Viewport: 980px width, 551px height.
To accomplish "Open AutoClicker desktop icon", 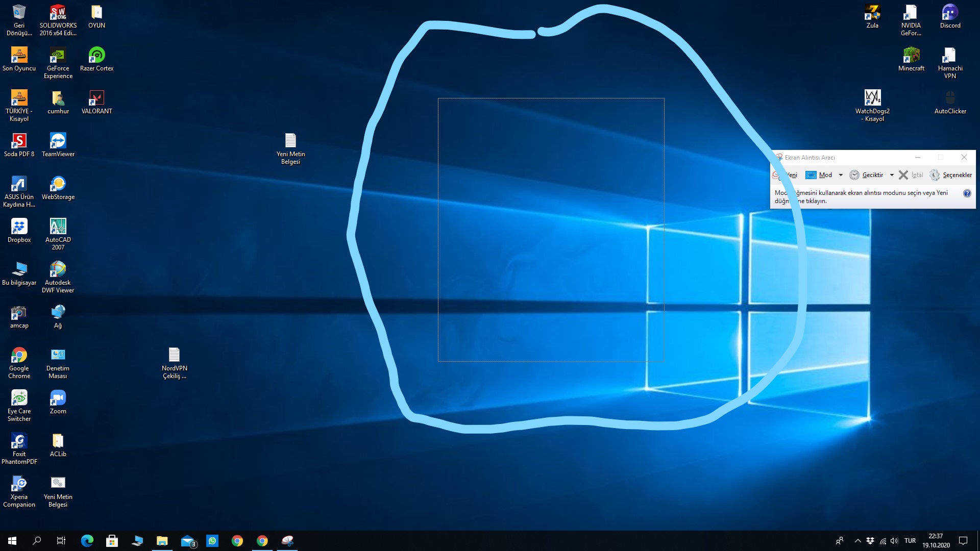I will [950, 102].
